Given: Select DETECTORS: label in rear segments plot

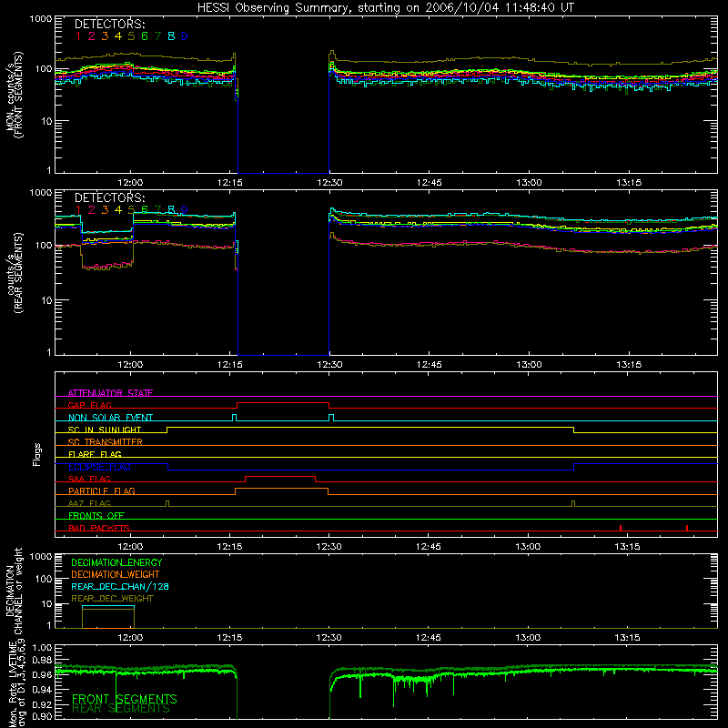Looking at the screenshot, I should (109, 198).
